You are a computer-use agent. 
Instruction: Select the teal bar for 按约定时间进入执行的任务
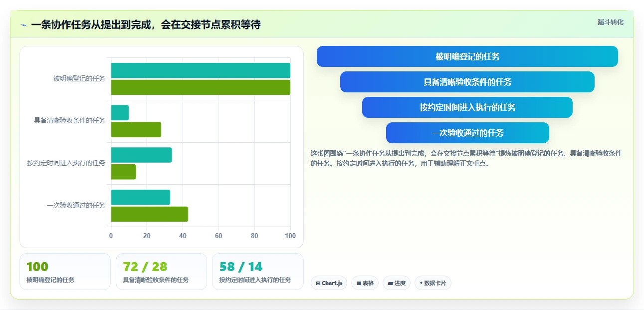[x=141, y=155]
